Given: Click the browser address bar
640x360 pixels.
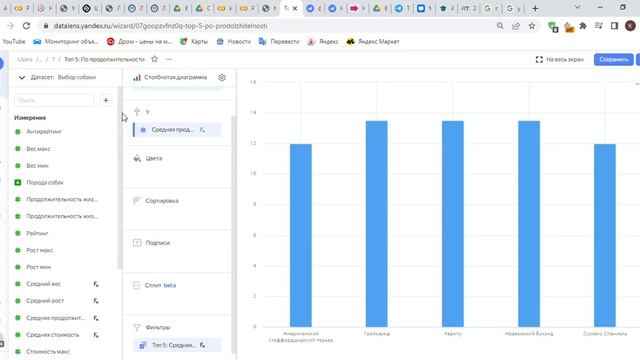Looking at the screenshot, I should point(269,26).
